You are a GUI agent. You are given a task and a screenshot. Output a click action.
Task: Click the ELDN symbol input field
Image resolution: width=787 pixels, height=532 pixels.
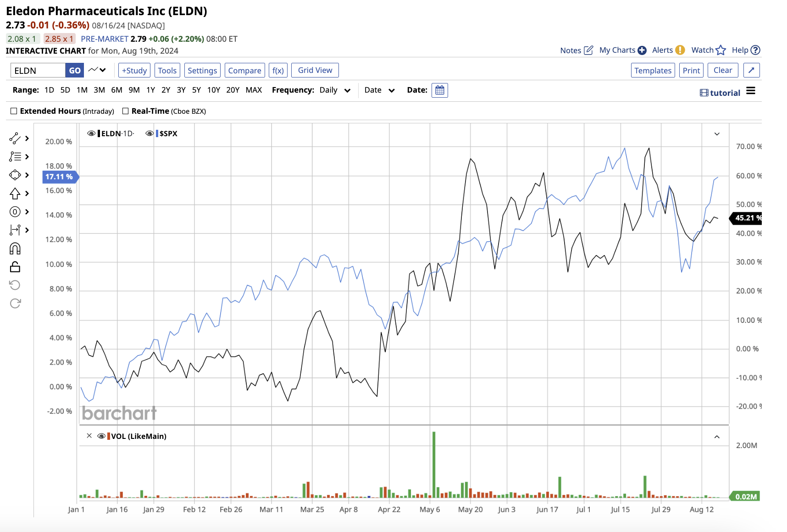(38, 70)
